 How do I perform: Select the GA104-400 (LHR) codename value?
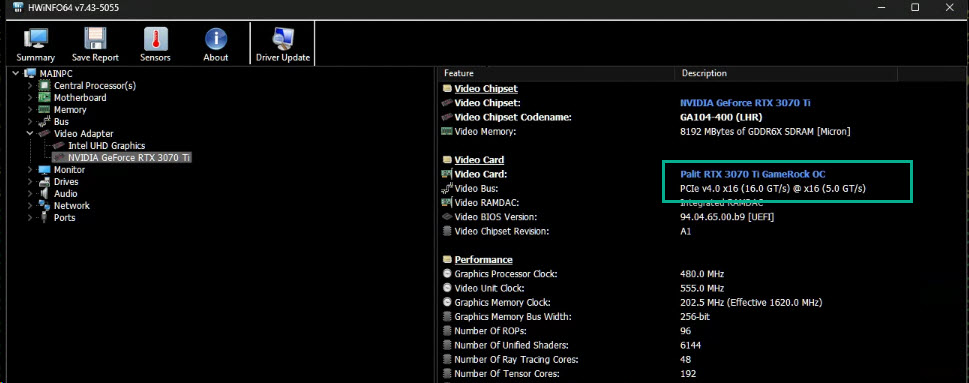pos(721,117)
